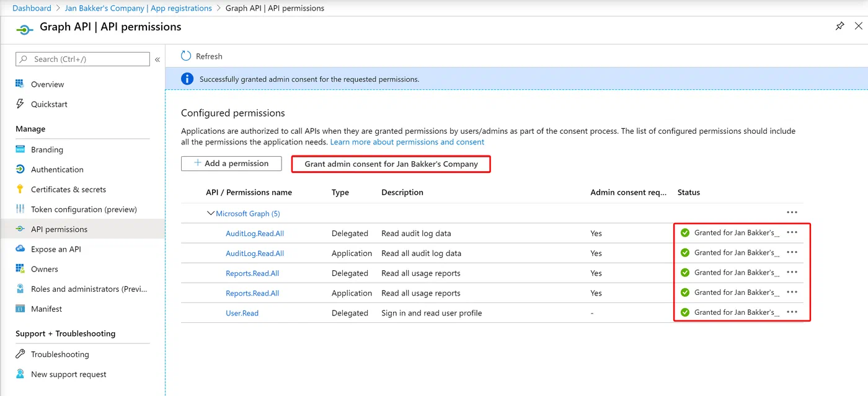This screenshot has width=868, height=396.
Task: Open Microsoft Graph (5) link
Action: pos(248,213)
